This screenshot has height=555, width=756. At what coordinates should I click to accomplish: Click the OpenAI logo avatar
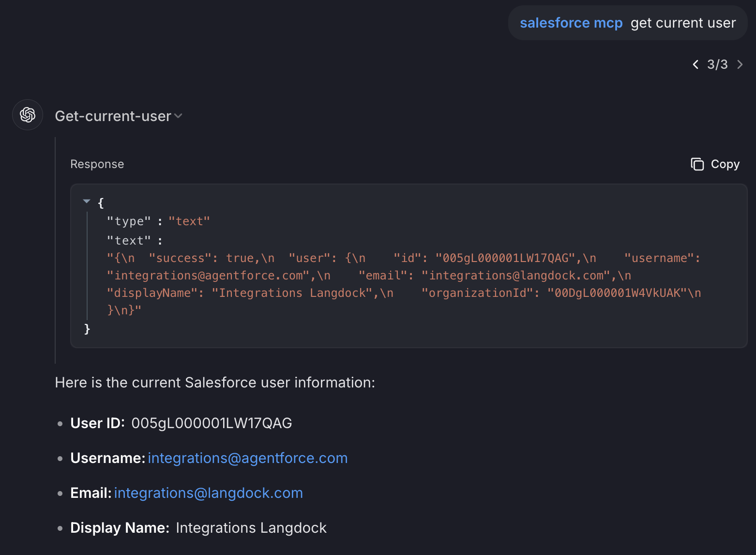point(28,115)
